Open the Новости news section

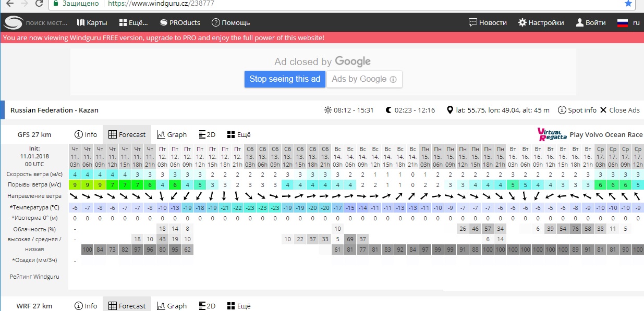[488, 22]
